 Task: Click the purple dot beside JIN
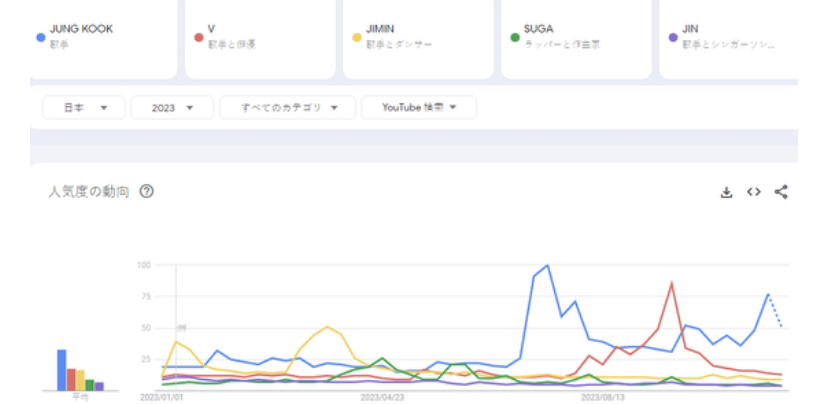coord(672,37)
